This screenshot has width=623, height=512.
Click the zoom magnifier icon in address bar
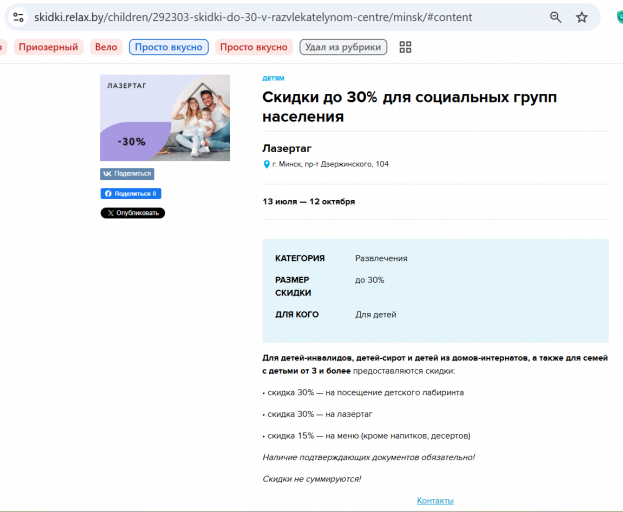[555, 17]
